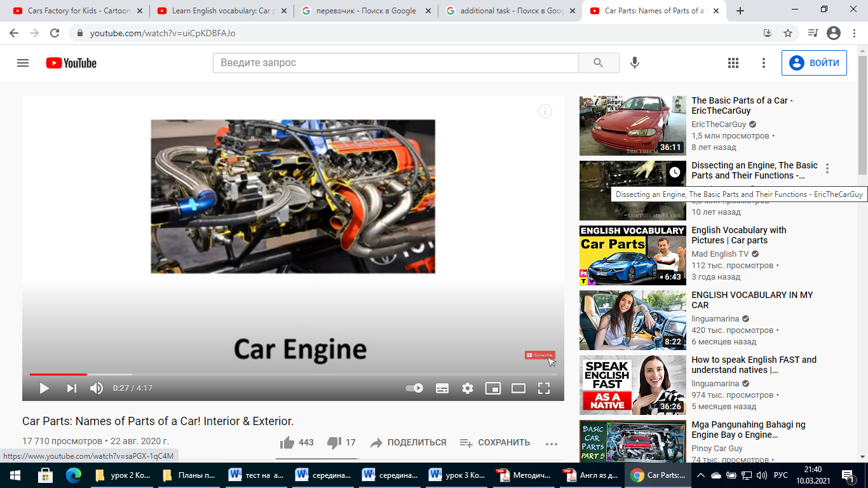
Task: Toggle subtitles on the video
Action: (442, 388)
